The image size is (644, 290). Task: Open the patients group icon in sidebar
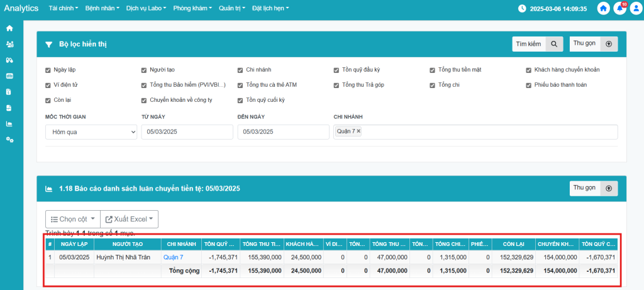tap(9, 44)
